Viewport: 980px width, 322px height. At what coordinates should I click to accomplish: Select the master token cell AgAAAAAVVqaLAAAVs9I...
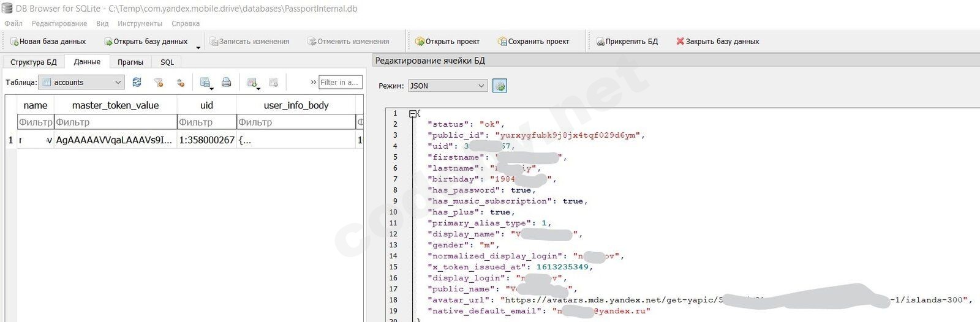pos(116,140)
